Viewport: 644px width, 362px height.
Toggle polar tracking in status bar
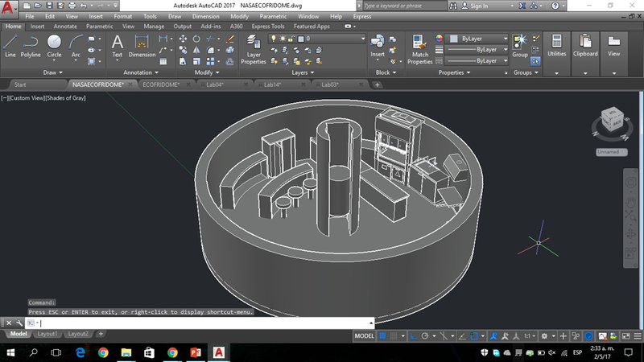[423, 335]
